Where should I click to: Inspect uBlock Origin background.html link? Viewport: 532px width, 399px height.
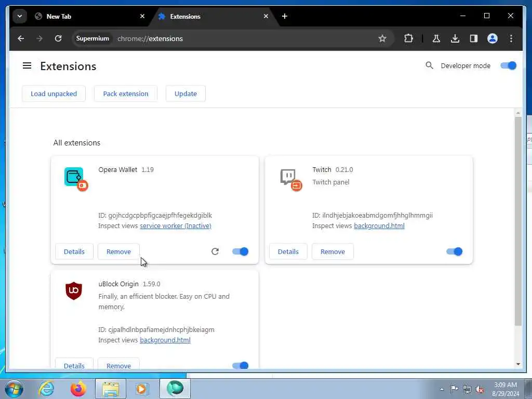click(165, 340)
